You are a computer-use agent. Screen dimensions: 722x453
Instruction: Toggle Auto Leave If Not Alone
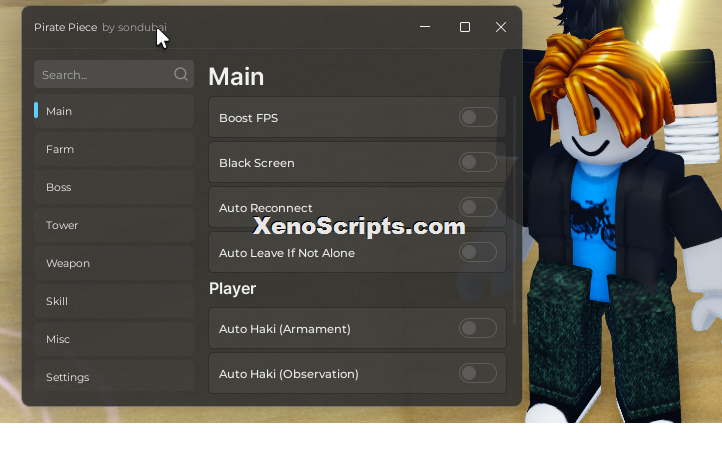[477, 252]
